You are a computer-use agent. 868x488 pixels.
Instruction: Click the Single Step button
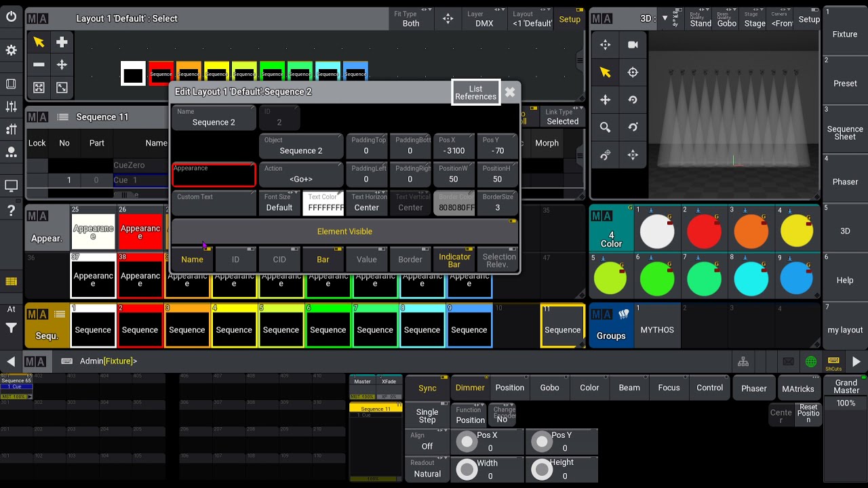coord(427,415)
